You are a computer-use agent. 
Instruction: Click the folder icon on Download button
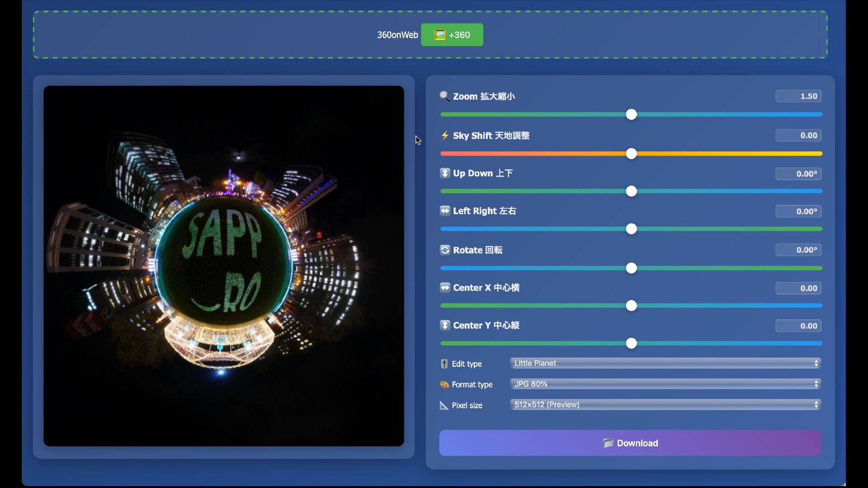point(608,443)
